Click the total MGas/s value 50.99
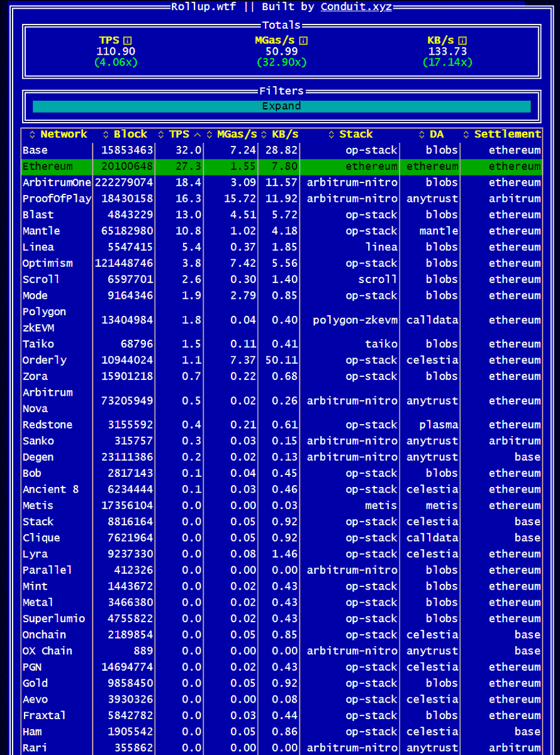560x755 pixels. (x=281, y=52)
